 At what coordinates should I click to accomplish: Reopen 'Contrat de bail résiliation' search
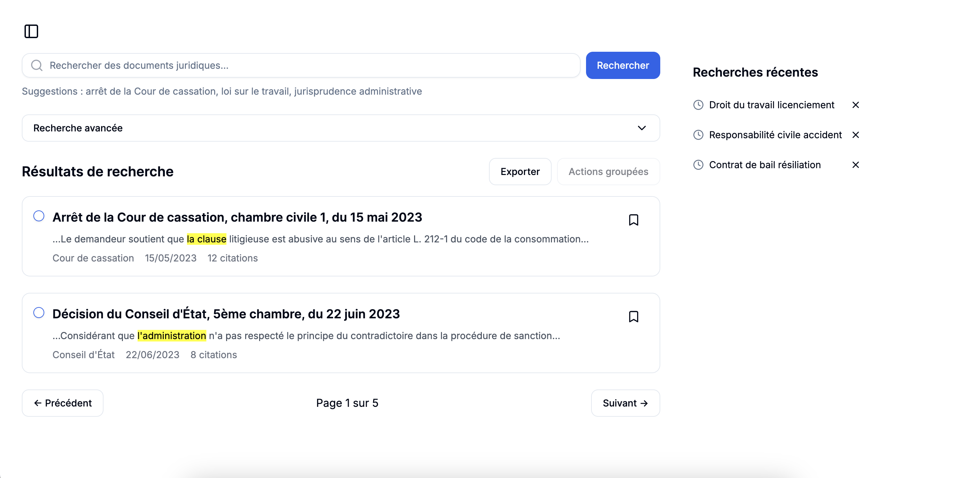click(765, 165)
